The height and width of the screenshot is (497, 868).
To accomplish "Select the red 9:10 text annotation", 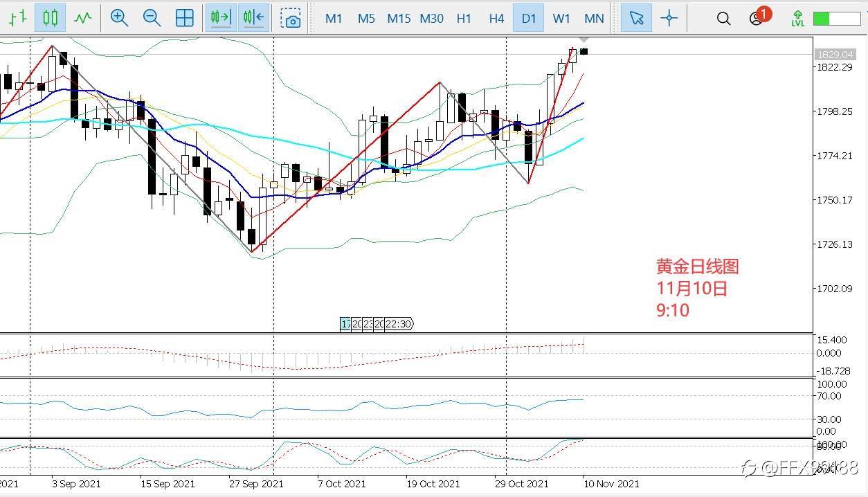I will tap(673, 310).
